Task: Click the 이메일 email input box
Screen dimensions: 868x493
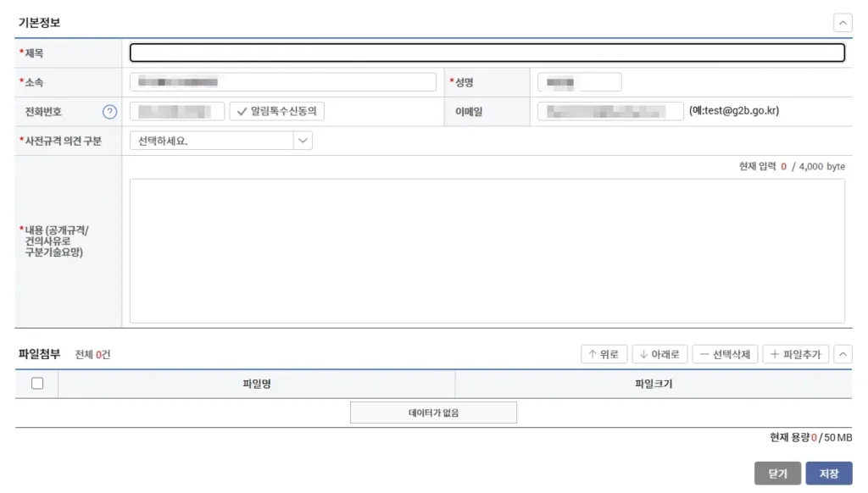Action: 609,112
